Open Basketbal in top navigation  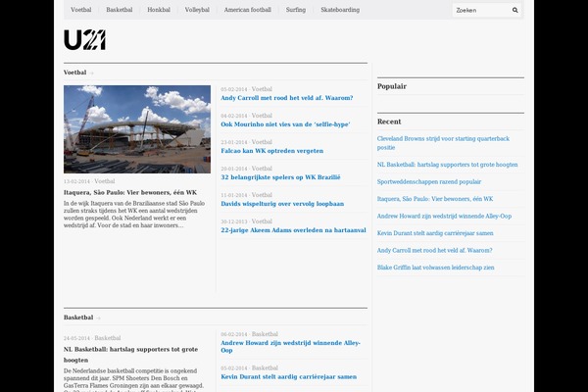[x=120, y=10]
